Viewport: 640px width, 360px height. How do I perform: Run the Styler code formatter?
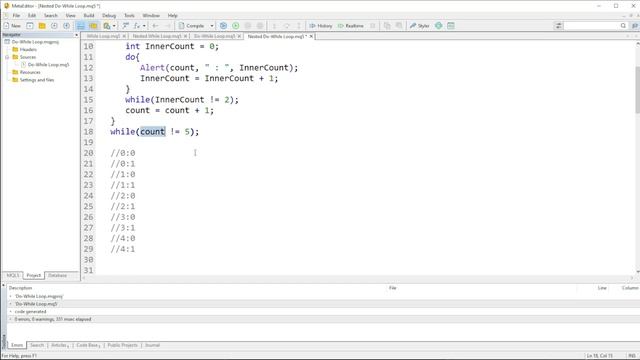[x=420, y=26]
